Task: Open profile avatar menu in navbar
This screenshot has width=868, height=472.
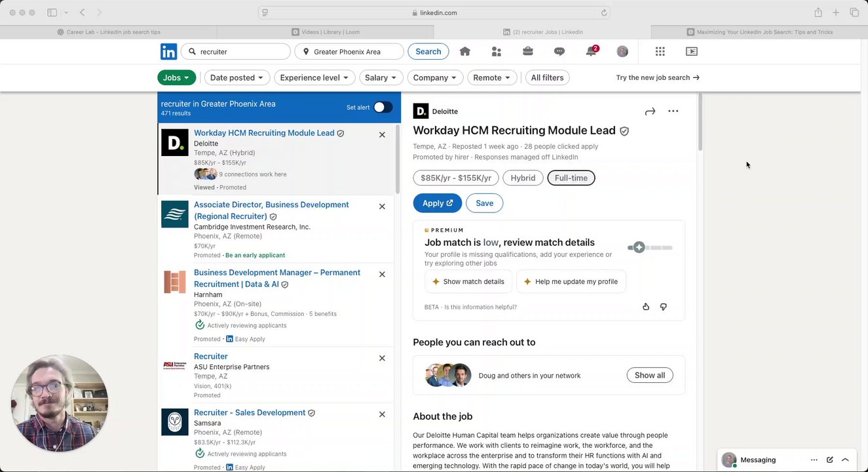Action: [622, 51]
